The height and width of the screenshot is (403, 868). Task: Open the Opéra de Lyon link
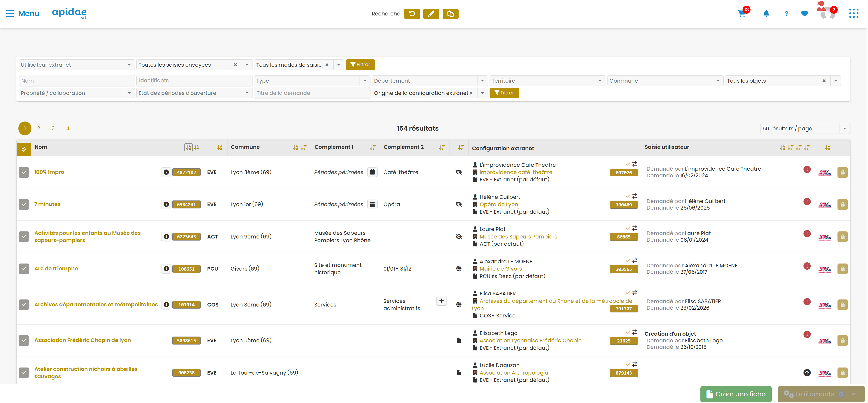pyautogui.click(x=499, y=204)
